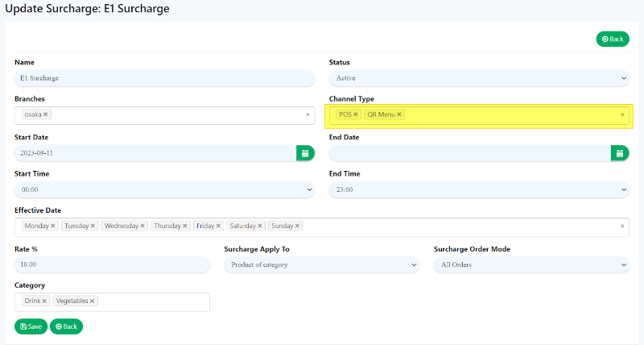Remove the QR Menu channel tag
The image size is (644, 345).
pyautogui.click(x=399, y=114)
